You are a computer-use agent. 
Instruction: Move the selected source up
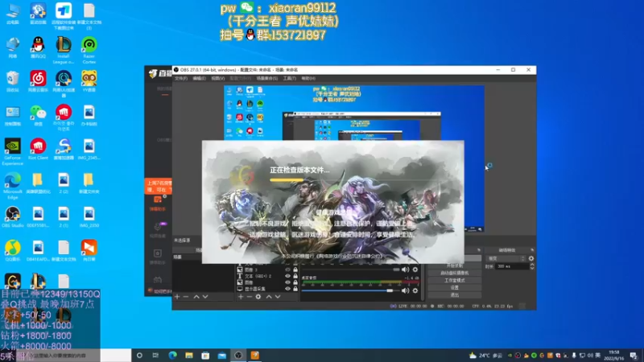point(269,297)
